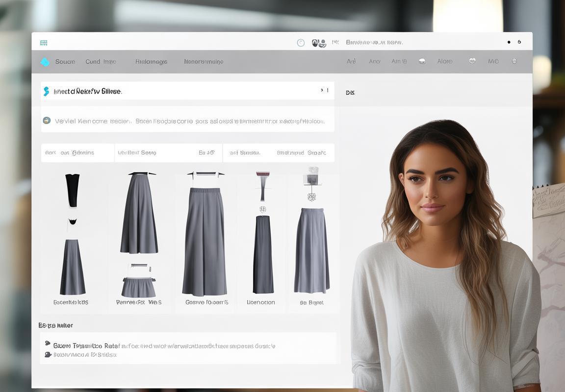
Task: Select the "Ad" item in right navigation
Action: click(x=351, y=61)
